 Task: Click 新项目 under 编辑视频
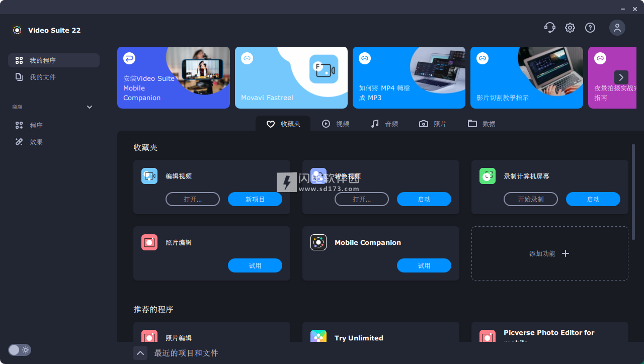(255, 199)
